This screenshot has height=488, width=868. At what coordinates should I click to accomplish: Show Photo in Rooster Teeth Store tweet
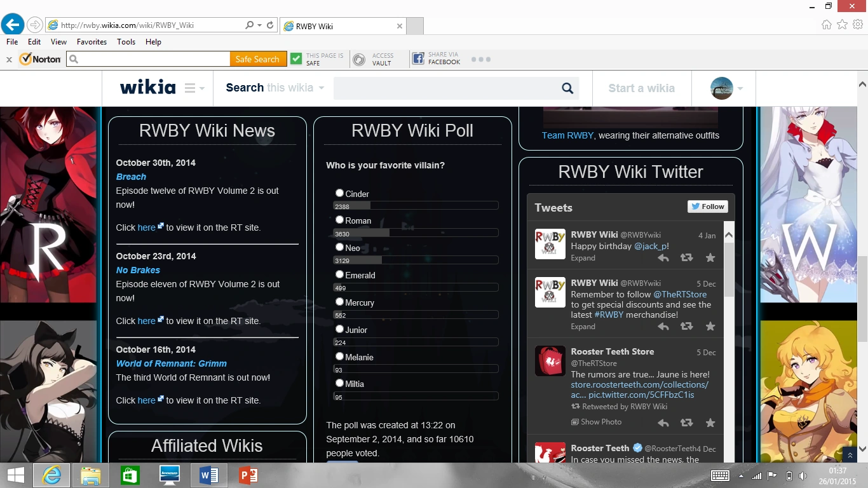click(x=597, y=422)
